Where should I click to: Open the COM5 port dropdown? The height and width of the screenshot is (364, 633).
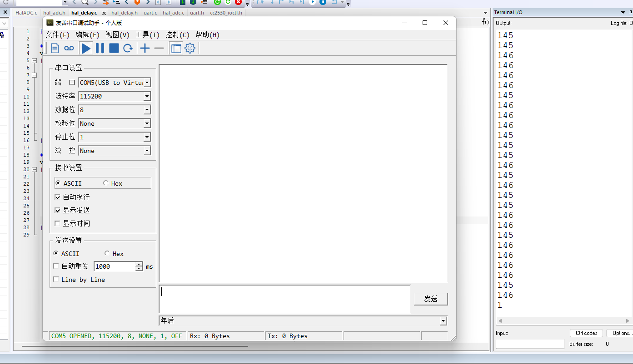(x=147, y=83)
